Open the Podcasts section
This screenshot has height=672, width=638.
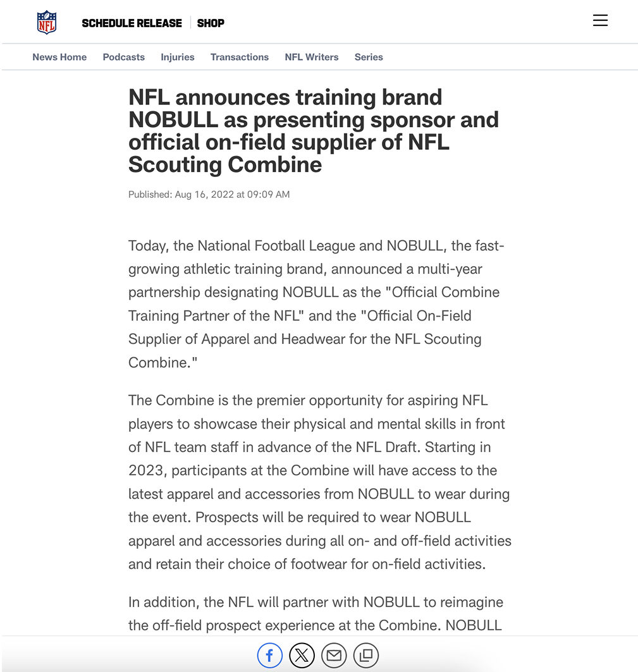coord(124,57)
